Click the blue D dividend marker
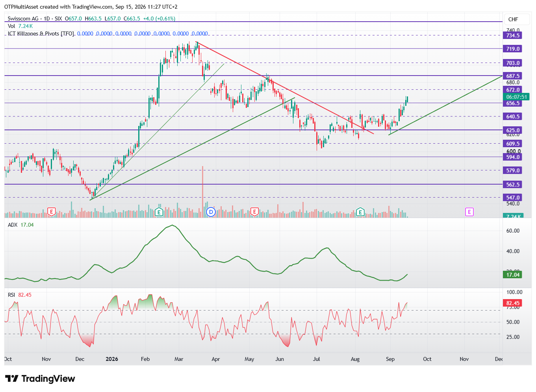This screenshot has height=392, width=536. tap(211, 212)
